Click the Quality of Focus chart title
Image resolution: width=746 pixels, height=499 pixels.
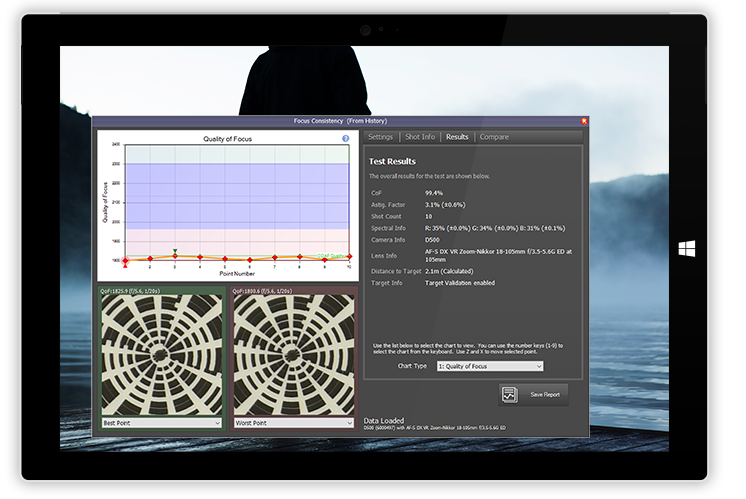pos(225,139)
